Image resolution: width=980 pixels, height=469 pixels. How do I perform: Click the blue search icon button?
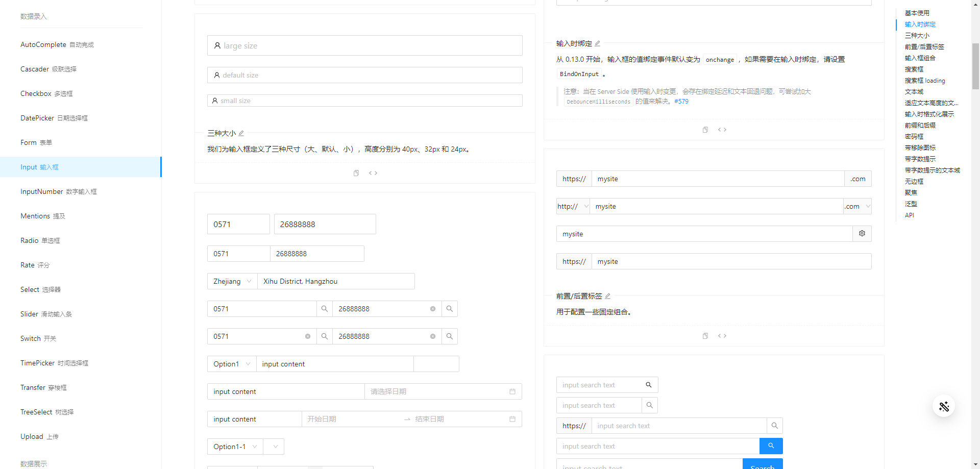coord(770,446)
